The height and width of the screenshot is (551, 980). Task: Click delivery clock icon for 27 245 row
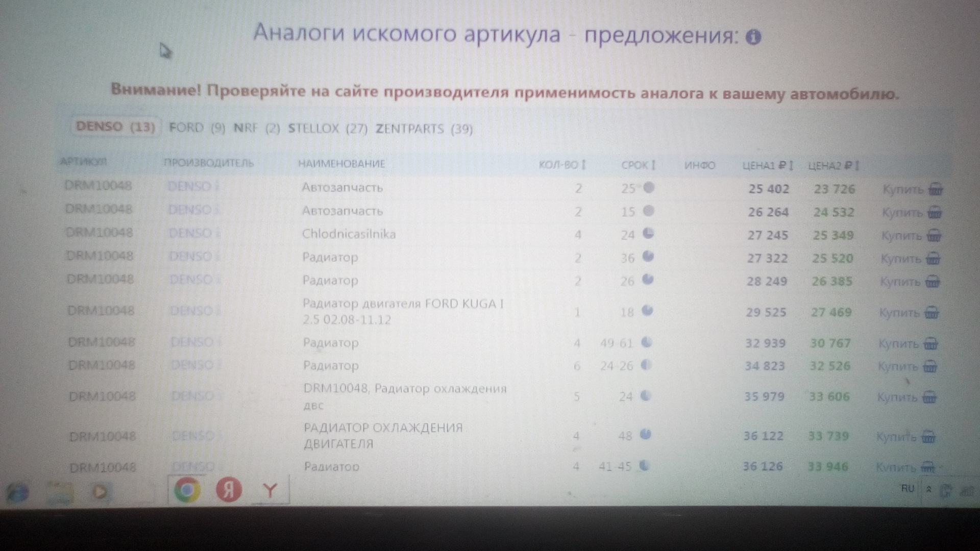coord(648,234)
